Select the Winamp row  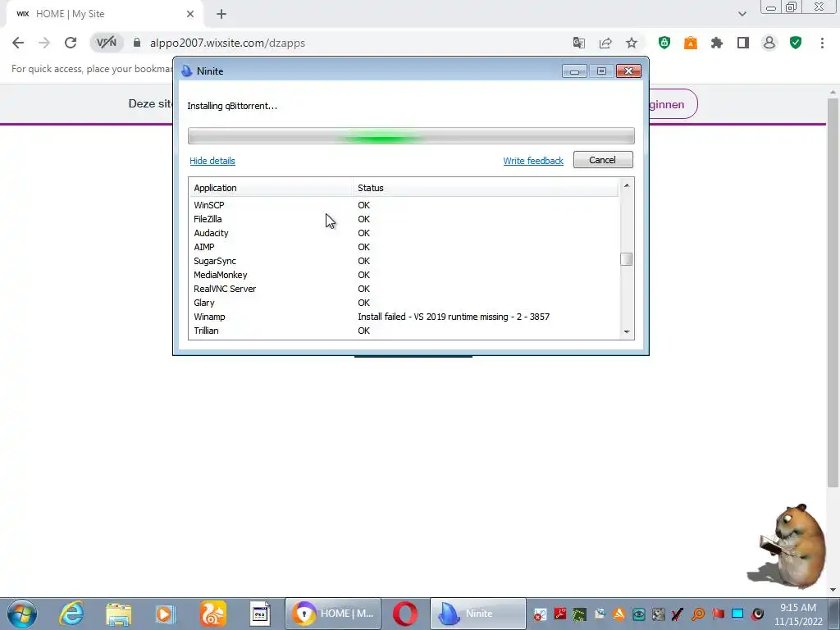[404, 317]
